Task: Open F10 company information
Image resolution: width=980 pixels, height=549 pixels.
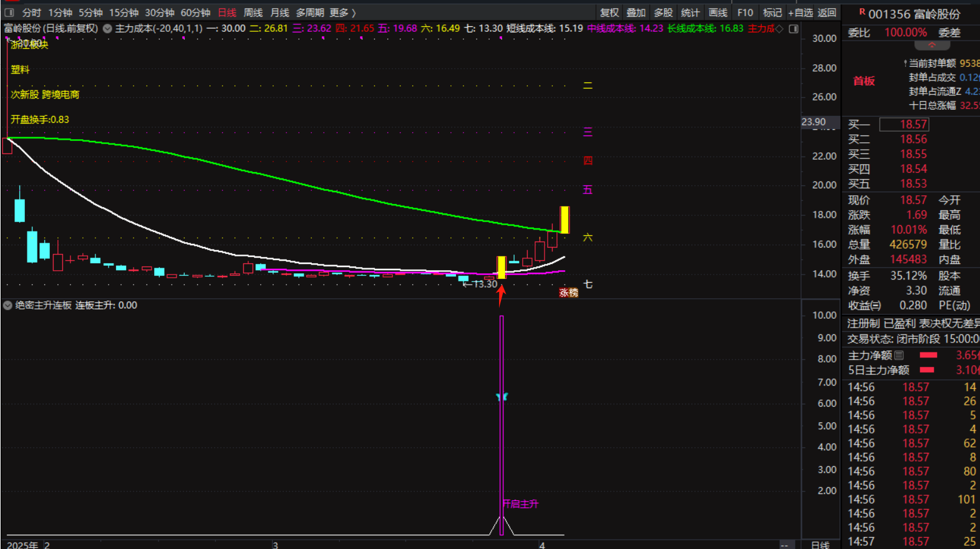Action: point(745,12)
